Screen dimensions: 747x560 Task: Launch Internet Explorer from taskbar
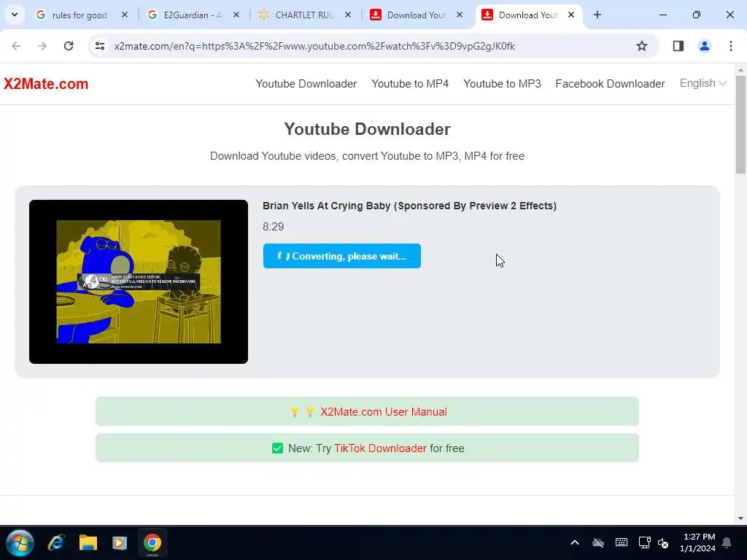56,542
